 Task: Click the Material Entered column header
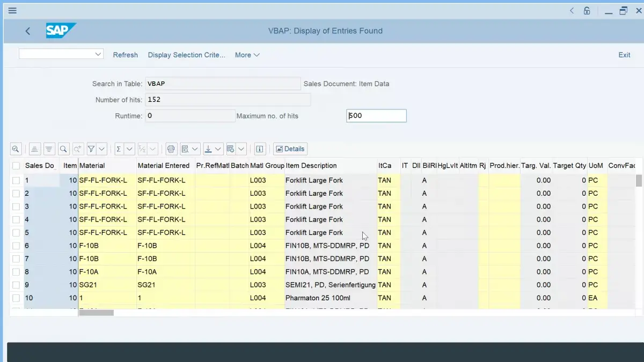click(x=165, y=166)
